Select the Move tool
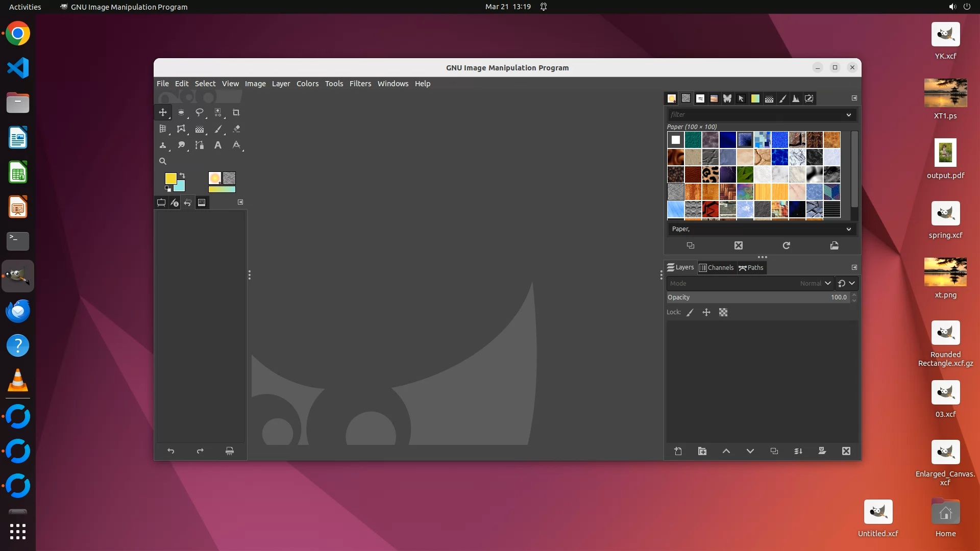The image size is (980, 551). [x=163, y=112]
